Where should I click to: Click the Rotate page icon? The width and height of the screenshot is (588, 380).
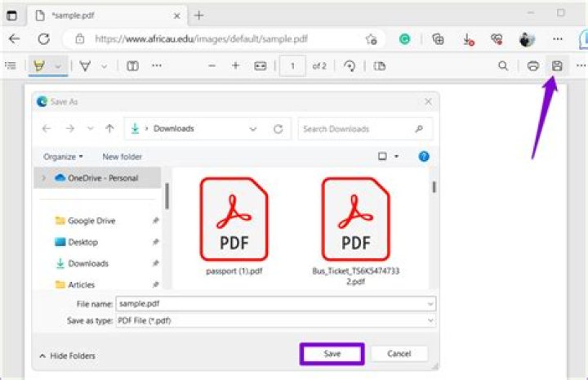350,66
